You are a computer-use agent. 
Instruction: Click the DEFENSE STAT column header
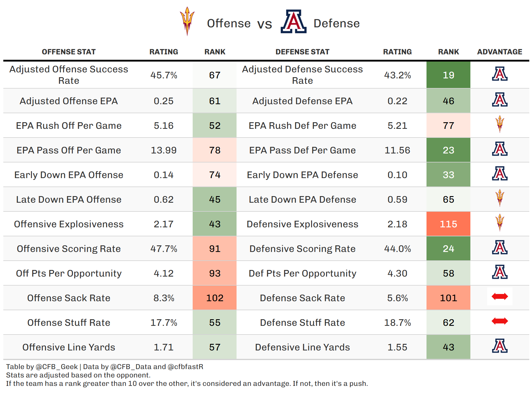[x=302, y=52]
